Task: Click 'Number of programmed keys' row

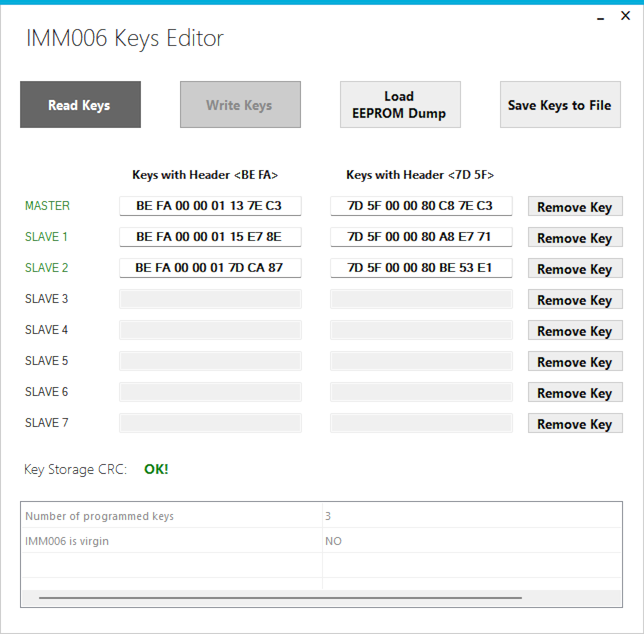Action: [x=321, y=516]
